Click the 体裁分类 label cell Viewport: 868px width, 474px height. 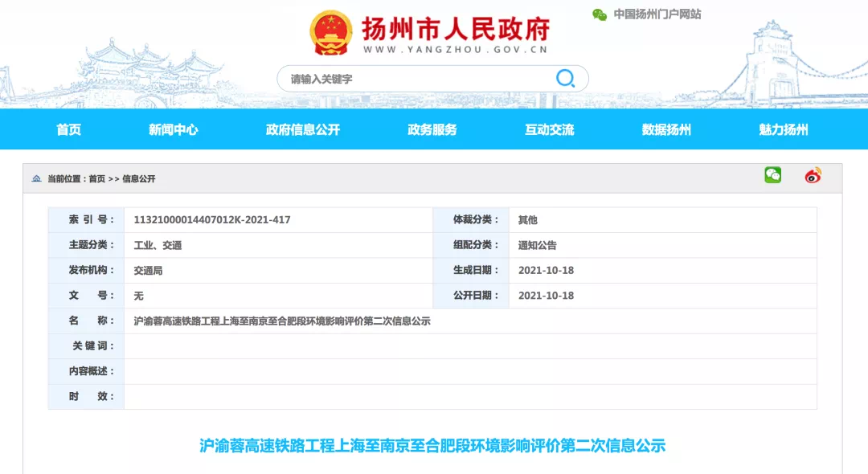(x=471, y=219)
